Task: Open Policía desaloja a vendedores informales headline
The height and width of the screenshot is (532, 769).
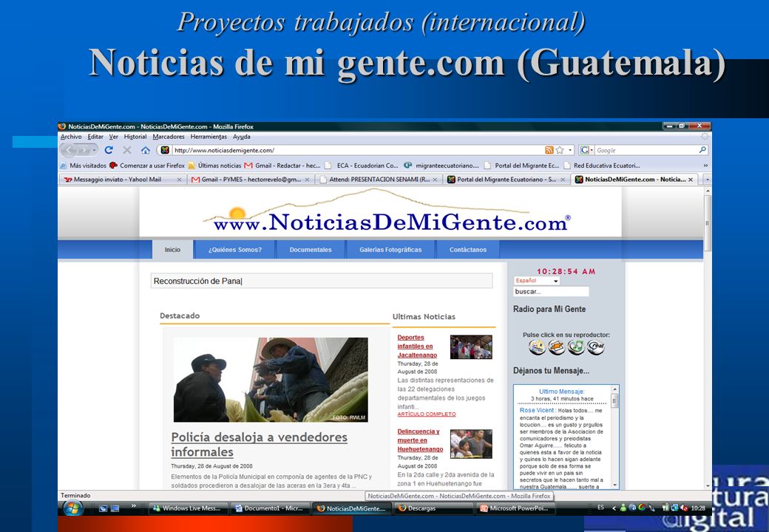Action: click(259, 444)
